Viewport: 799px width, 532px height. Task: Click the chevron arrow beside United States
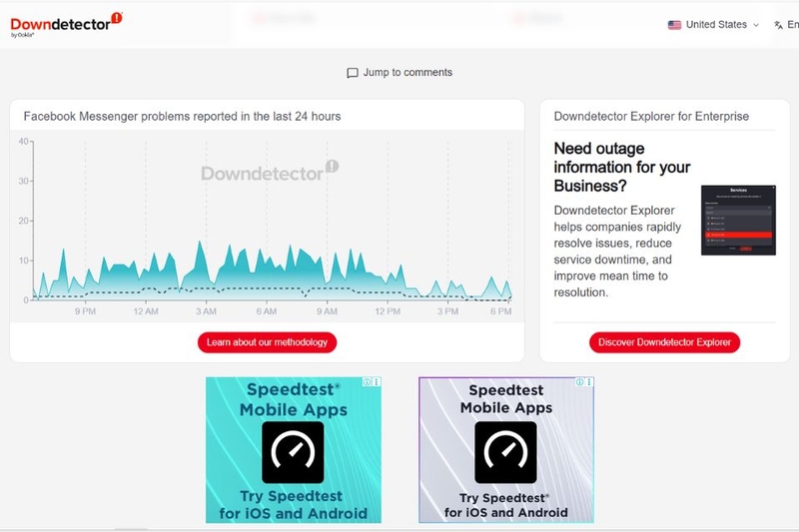point(756,25)
